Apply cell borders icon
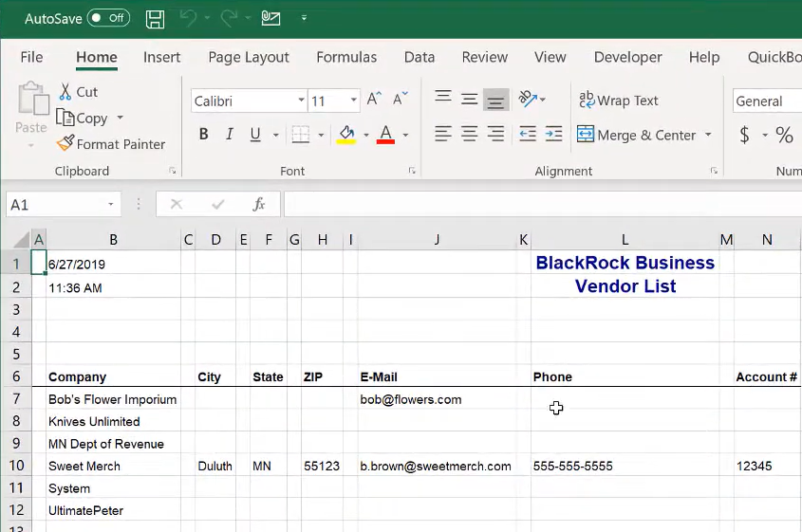This screenshot has height=532, width=802. coord(301,135)
